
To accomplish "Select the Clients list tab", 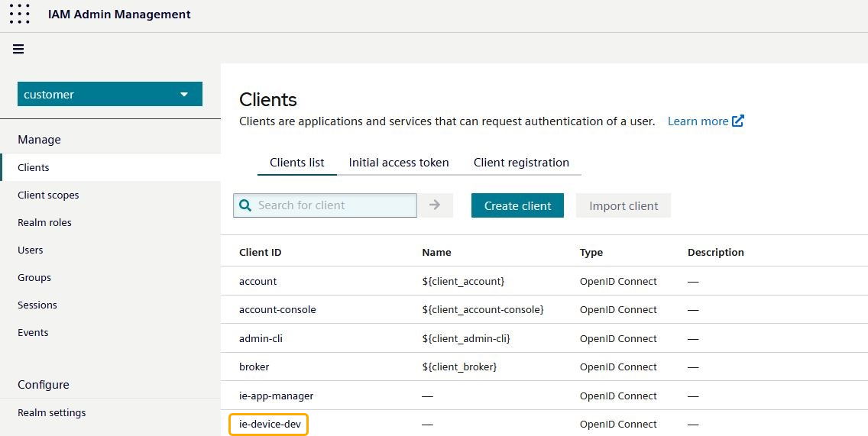I will [x=297, y=163].
